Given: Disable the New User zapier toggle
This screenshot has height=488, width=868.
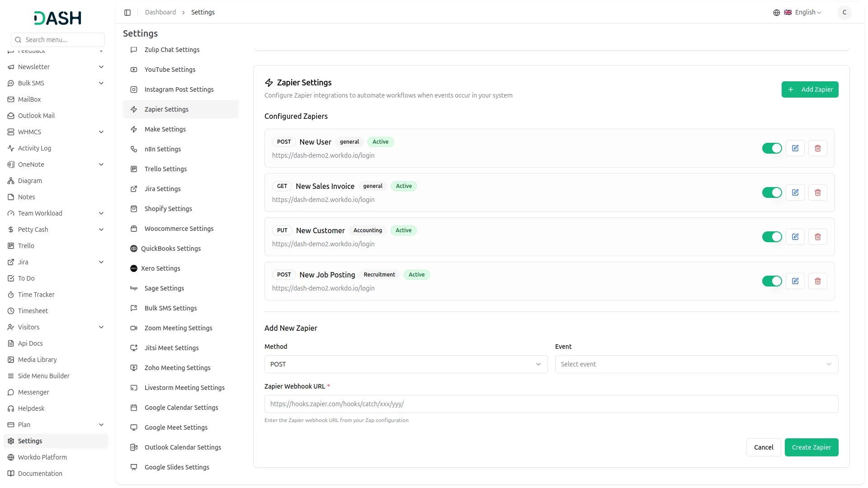Looking at the screenshot, I should [x=772, y=148].
